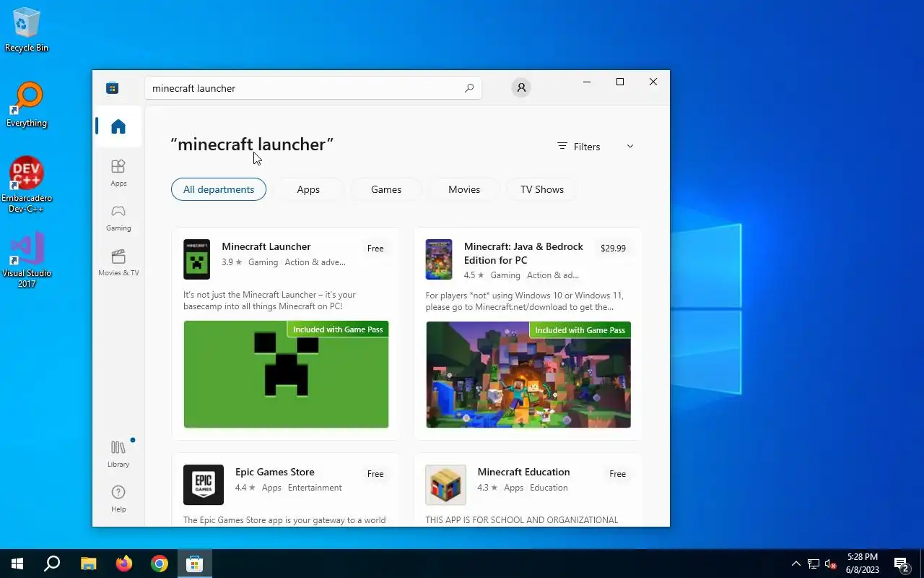Open the Epic Games Store title
Image resolution: width=924 pixels, height=578 pixels.
[x=275, y=472]
